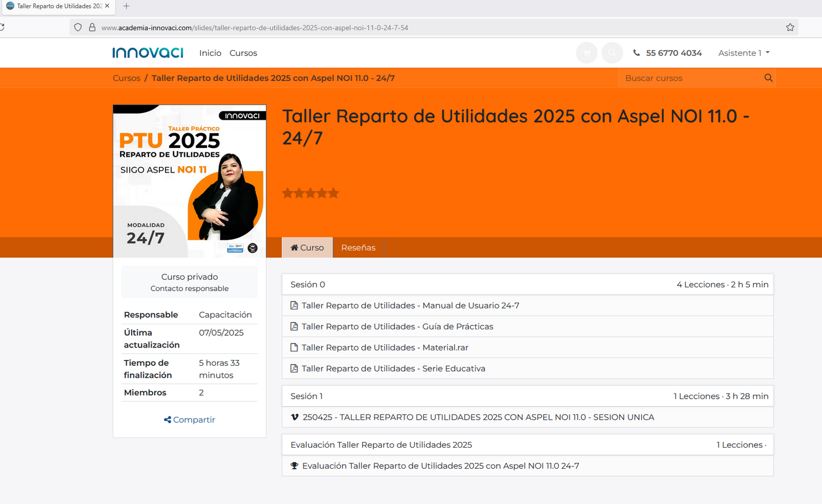The height and width of the screenshot is (504, 822).
Task: Open the Asistente 1 user dropdown
Action: tap(744, 53)
